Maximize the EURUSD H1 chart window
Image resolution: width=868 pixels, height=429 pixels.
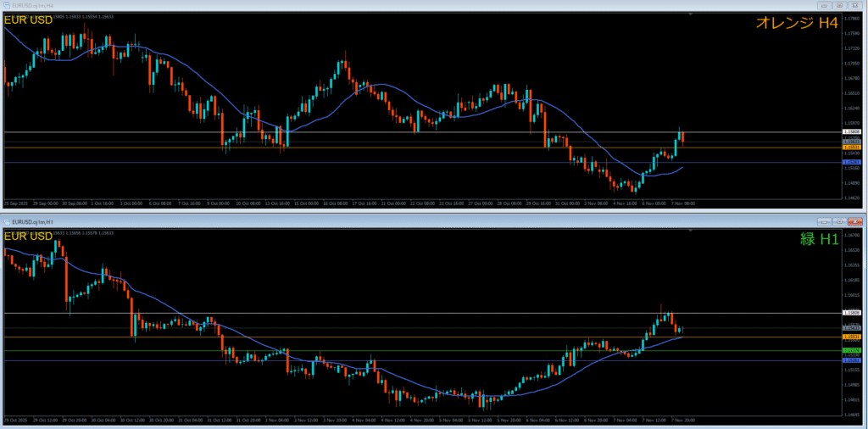839,220
